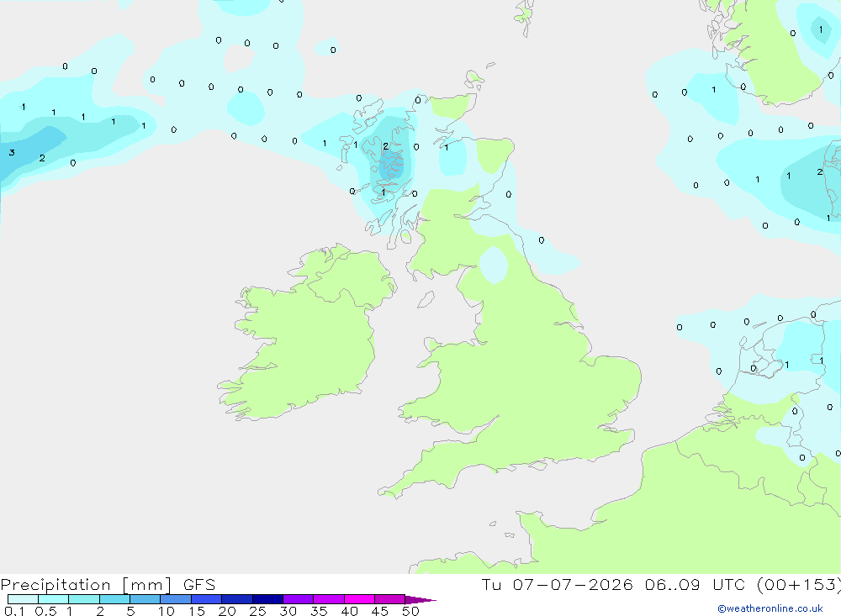The width and height of the screenshot is (841, 616).
Task: Select the 30–35 mm purple legend swatch
Action: [298, 599]
